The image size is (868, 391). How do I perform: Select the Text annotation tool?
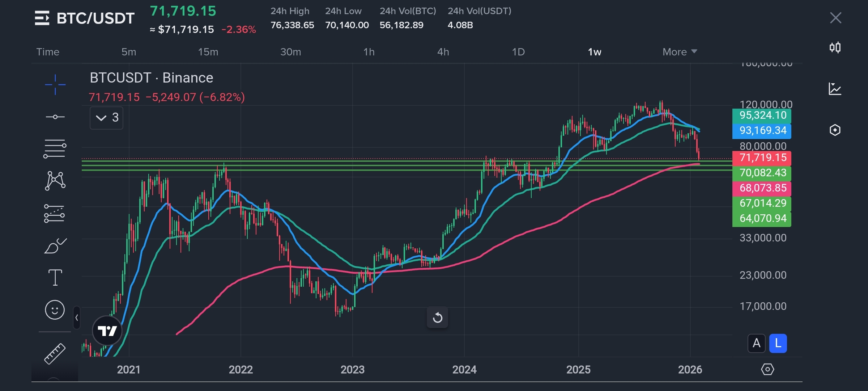(x=55, y=278)
